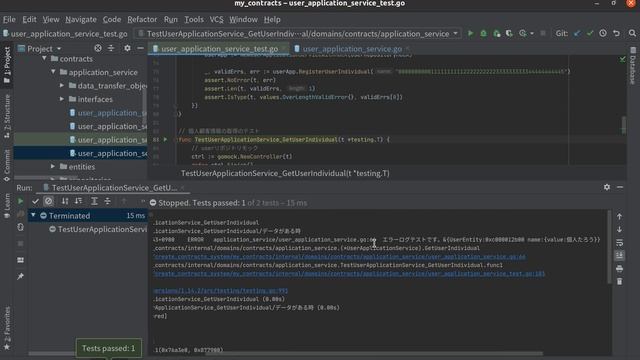Viewport: 640px width, 360px height.
Task: Click Git Commit checkmark icon
Action: click(x=590, y=33)
